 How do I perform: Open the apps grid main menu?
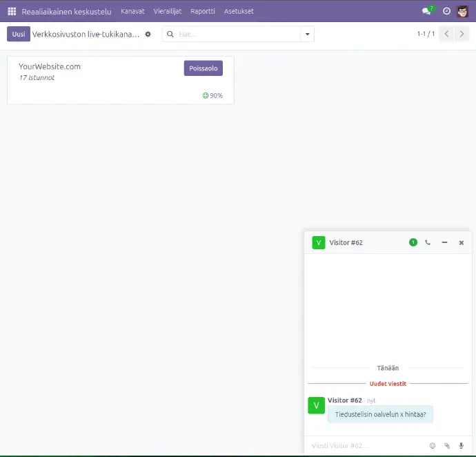(x=12, y=11)
